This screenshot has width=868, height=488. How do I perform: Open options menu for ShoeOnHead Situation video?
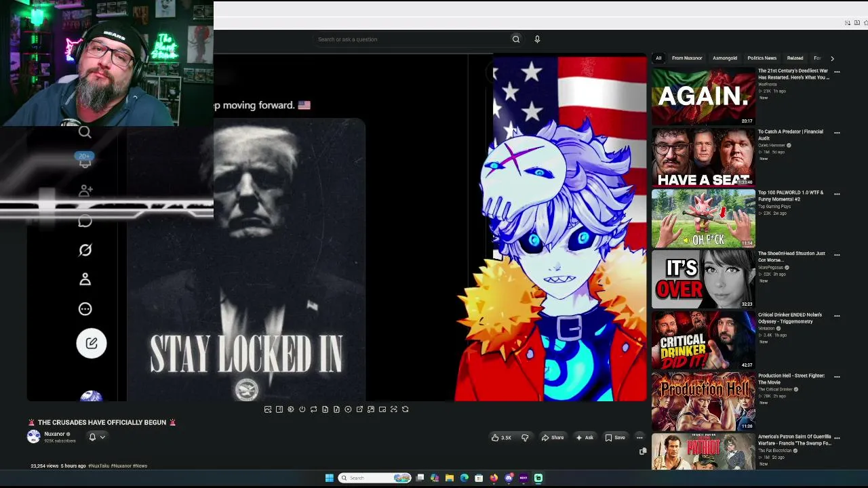[x=837, y=255]
